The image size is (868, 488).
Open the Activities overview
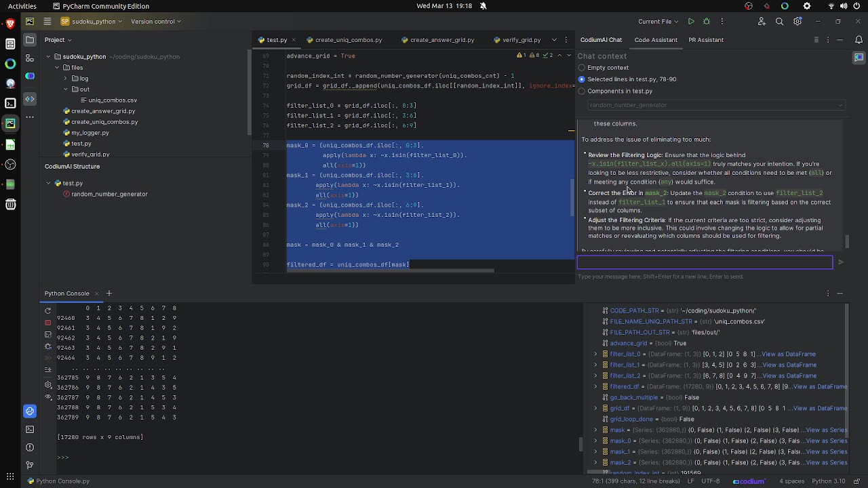22,6
